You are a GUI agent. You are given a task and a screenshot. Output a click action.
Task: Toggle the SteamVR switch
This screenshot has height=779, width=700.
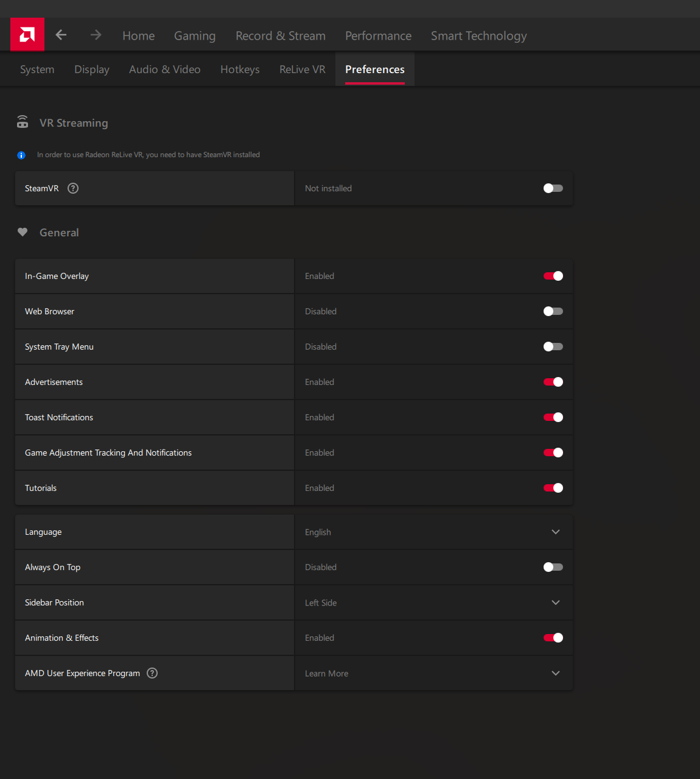tap(553, 188)
